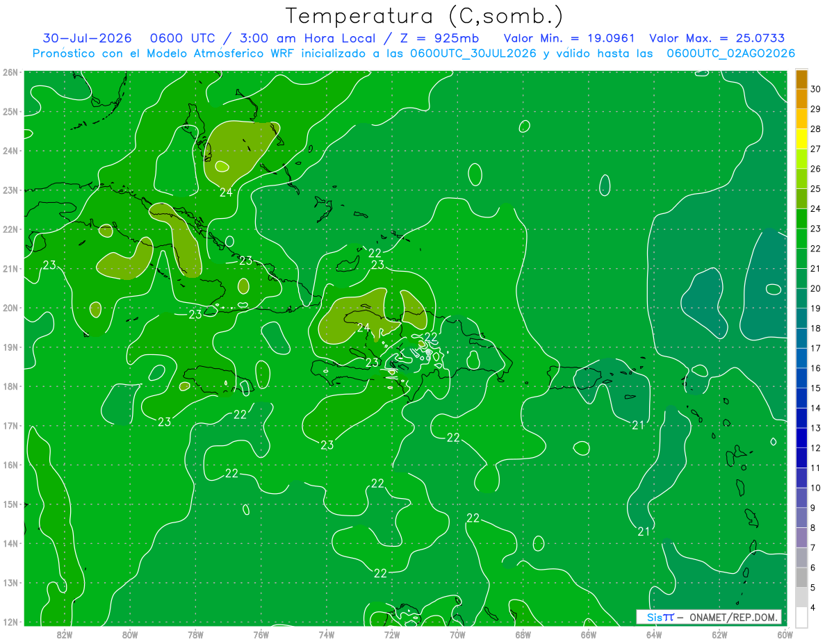Click the "25" label on the color scale
This screenshot has width=834, height=644.
pos(816,189)
